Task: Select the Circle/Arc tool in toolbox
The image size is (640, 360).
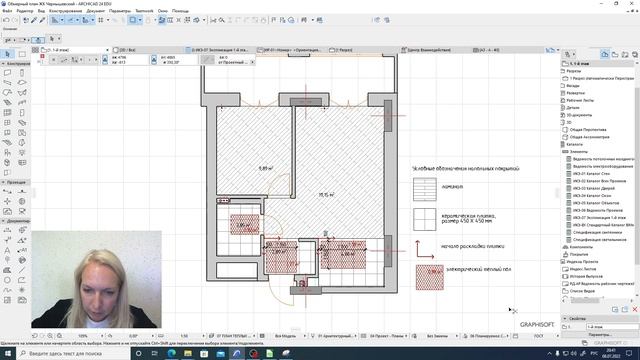Action: 7,280
